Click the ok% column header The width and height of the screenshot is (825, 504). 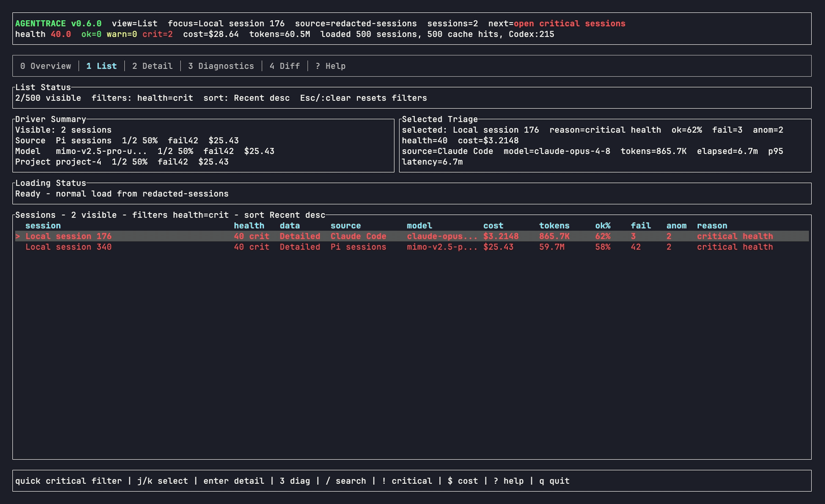coord(603,226)
